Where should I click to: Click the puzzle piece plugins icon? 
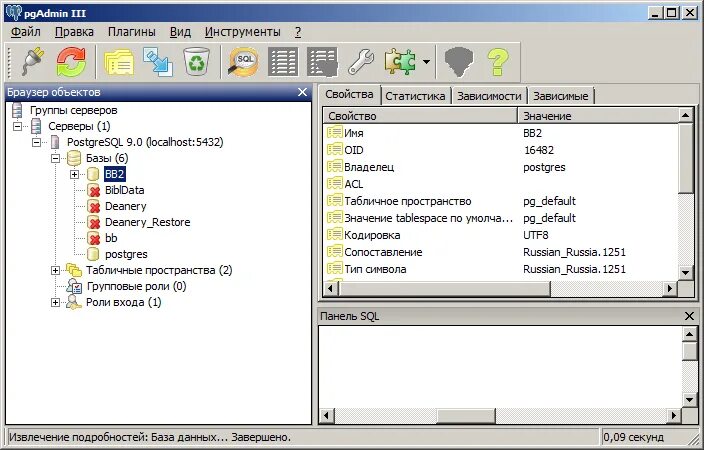click(400, 62)
